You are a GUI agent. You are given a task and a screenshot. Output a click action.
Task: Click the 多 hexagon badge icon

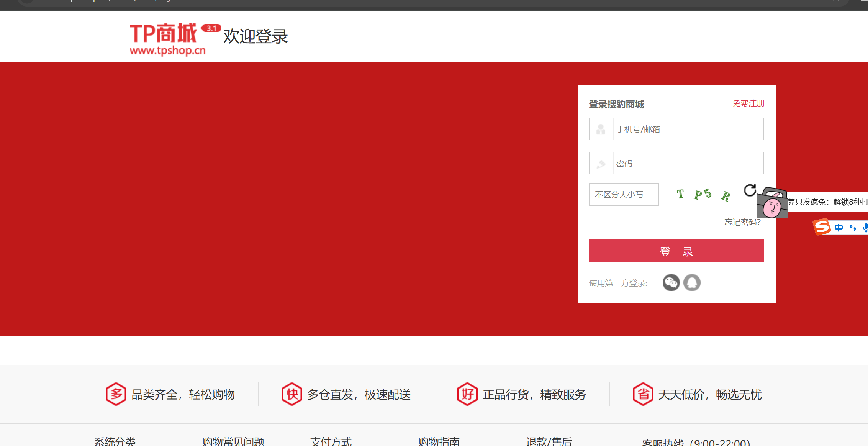[x=116, y=394]
